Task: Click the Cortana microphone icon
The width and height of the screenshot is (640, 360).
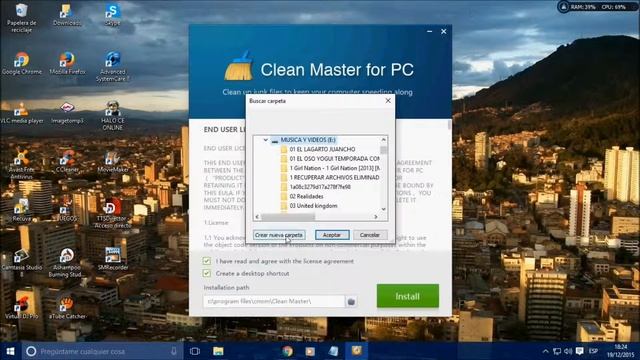Action: click(x=174, y=351)
